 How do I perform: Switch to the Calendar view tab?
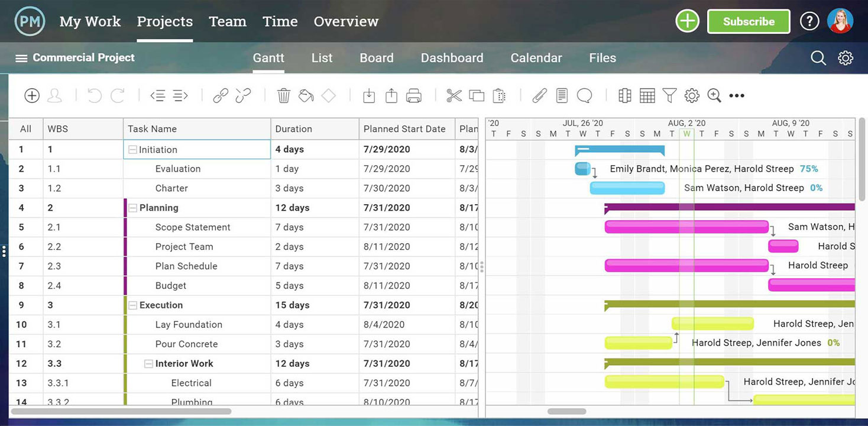pos(536,58)
